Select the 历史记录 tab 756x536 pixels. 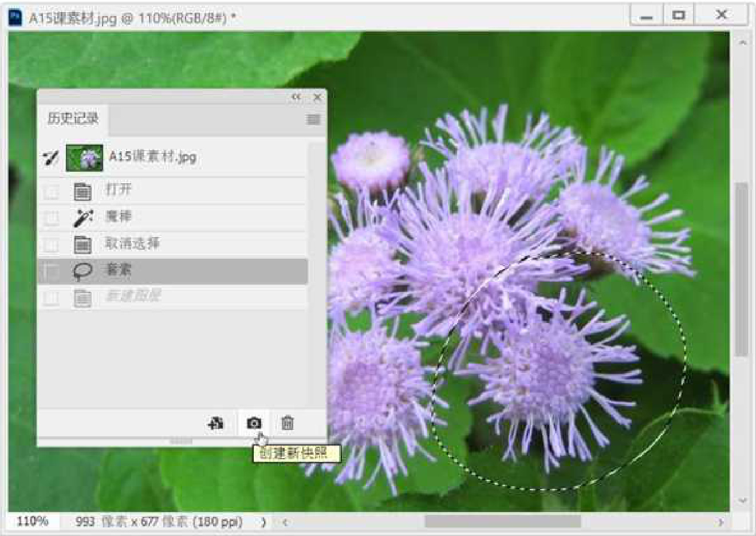pyautogui.click(x=73, y=119)
